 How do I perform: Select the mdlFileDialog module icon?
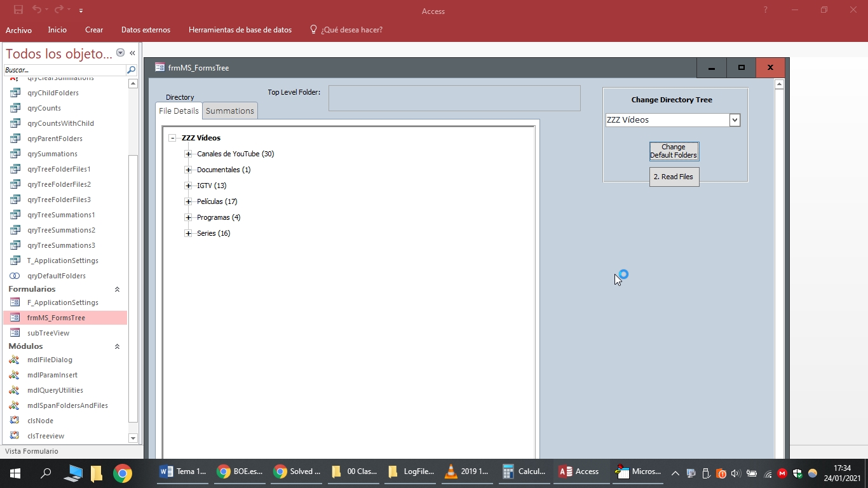[15, 360]
